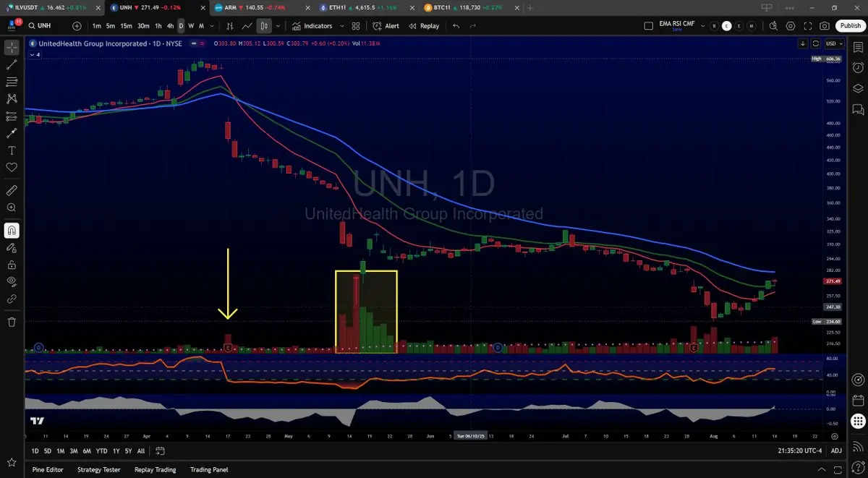Set date range to 1D

pos(35,451)
